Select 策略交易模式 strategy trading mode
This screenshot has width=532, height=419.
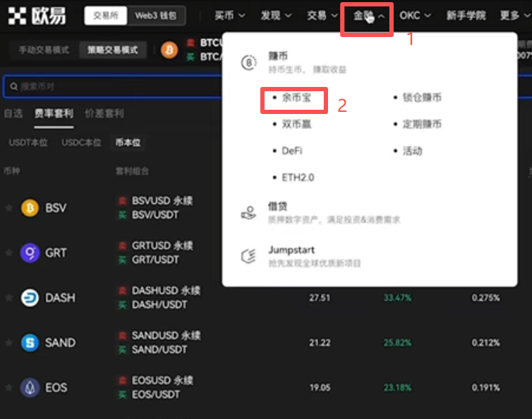113,50
